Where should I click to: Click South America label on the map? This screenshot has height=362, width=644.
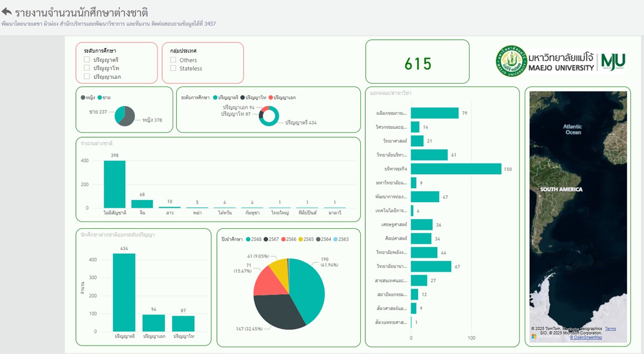click(x=561, y=190)
